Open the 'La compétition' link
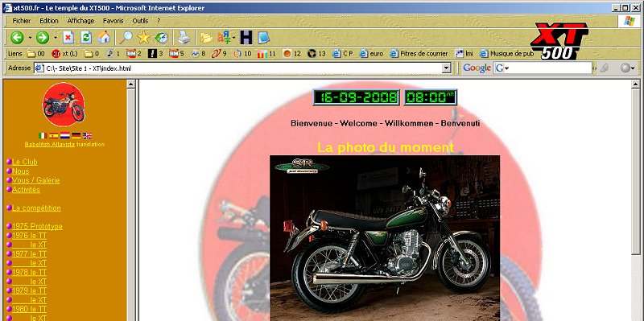Image resolution: width=644 pixels, height=321 pixels. click(x=36, y=208)
